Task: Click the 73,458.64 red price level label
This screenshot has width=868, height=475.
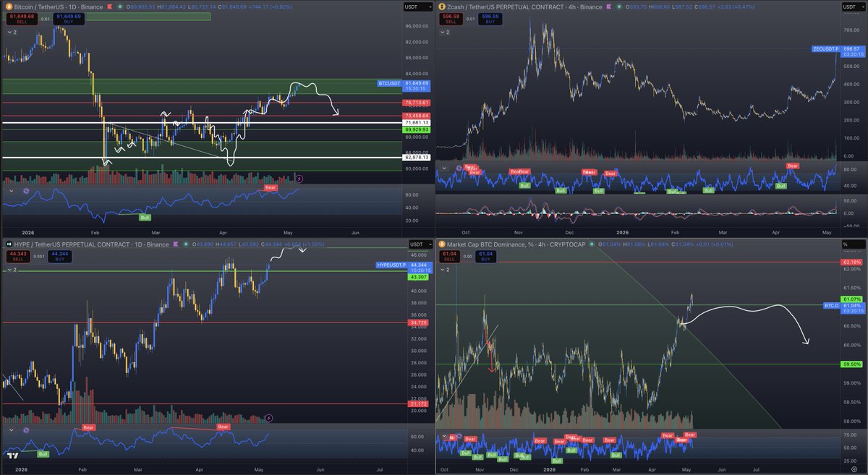Action: [417, 116]
